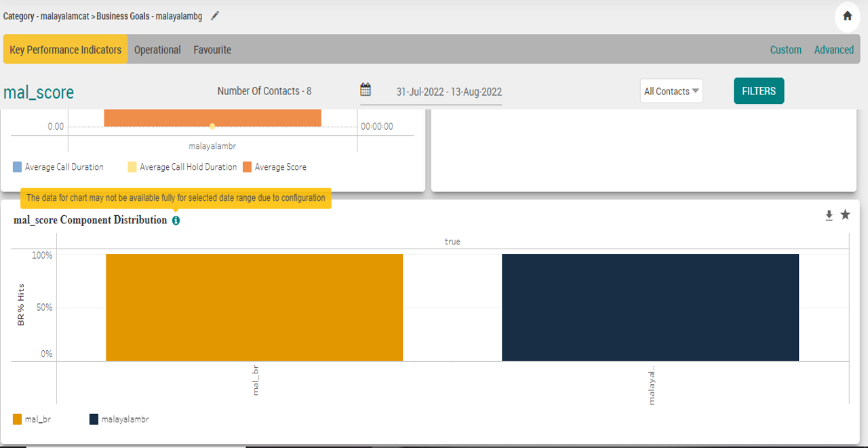Click the BR % Hits axis title
This screenshot has height=448, width=868.
pos(21,304)
